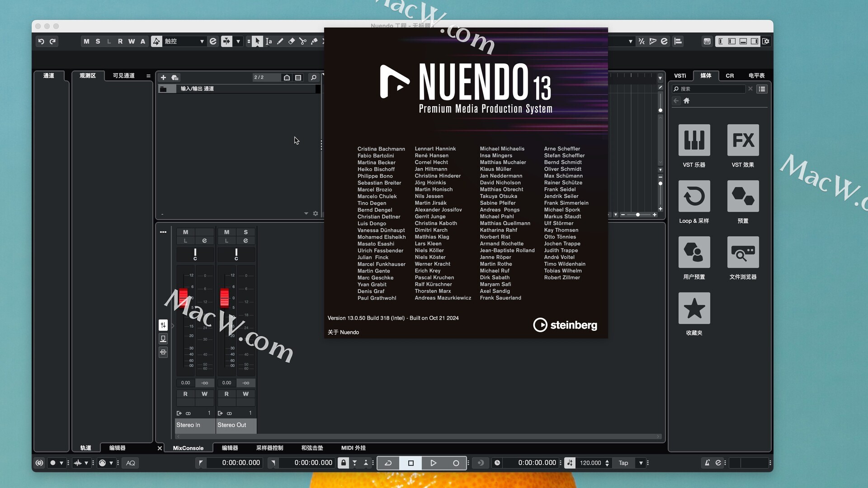Open the 文件浏览器 file browser tile
868x488 pixels.
click(743, 252)
